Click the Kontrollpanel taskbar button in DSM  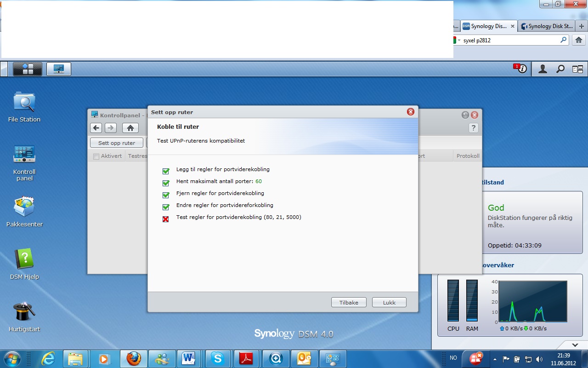[x=59, y=69]
